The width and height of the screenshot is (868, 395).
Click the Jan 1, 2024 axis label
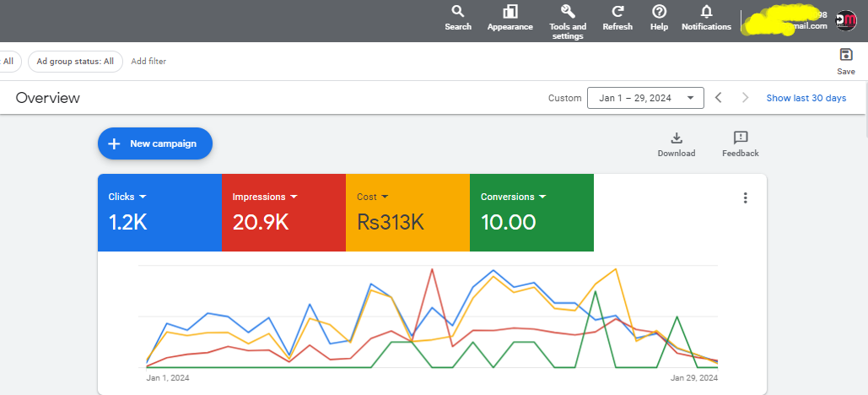click(x=168, y=378)
